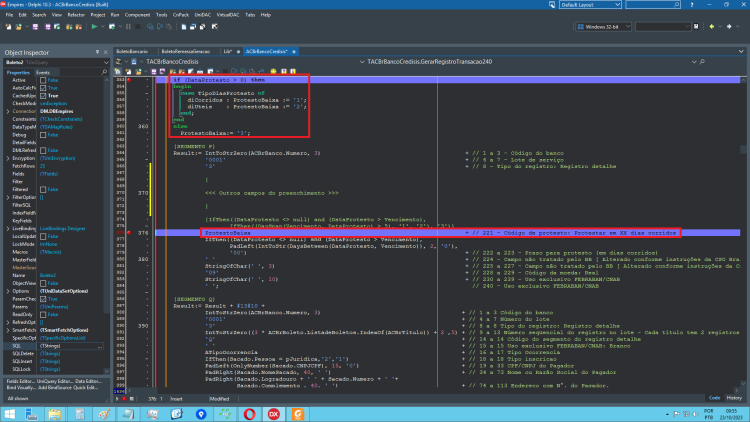Click the yellow gear icon in editor toolbar
Viewport: 750px width, 422px height.
click(273, 72)
